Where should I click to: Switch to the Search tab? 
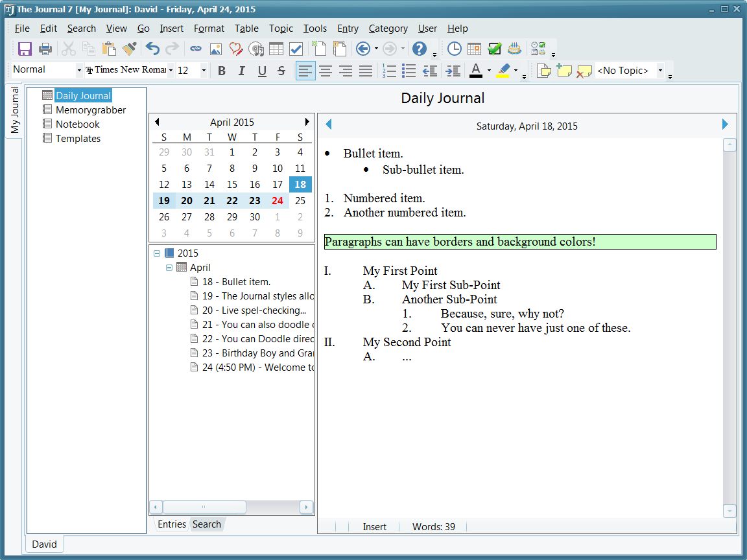click(x=207, y=524)
